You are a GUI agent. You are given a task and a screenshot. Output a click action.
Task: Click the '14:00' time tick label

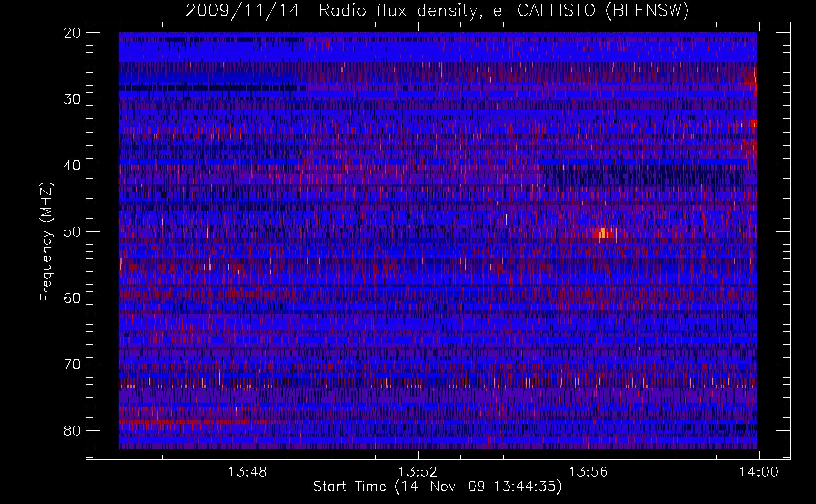(x=759, y=472)
